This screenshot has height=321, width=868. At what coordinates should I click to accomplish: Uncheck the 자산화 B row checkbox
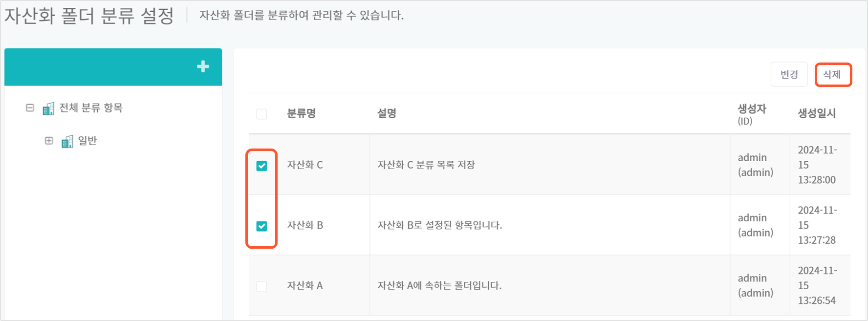(261, 226)
